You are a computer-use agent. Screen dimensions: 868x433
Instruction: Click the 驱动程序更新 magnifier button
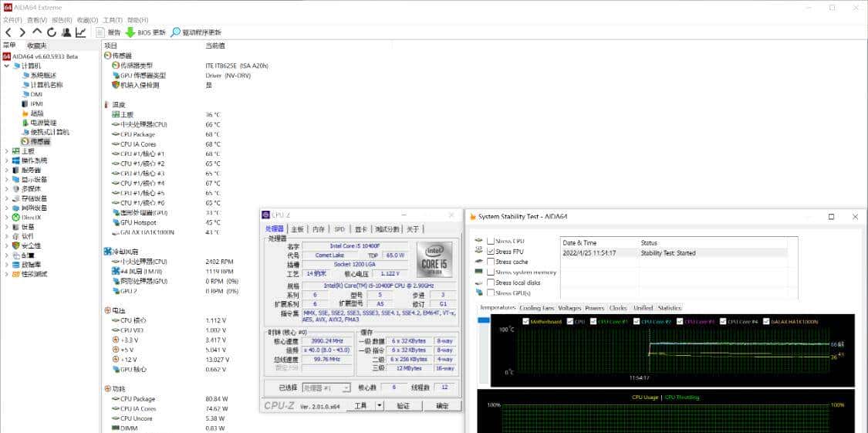coord(196,32)
